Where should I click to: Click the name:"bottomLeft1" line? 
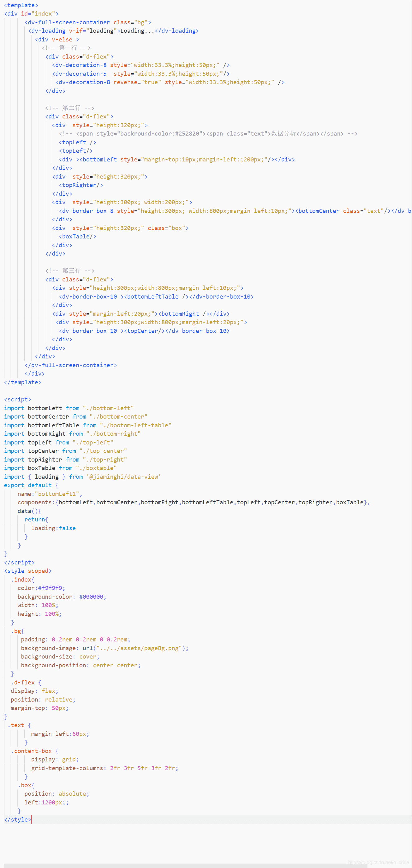[50, 494]
